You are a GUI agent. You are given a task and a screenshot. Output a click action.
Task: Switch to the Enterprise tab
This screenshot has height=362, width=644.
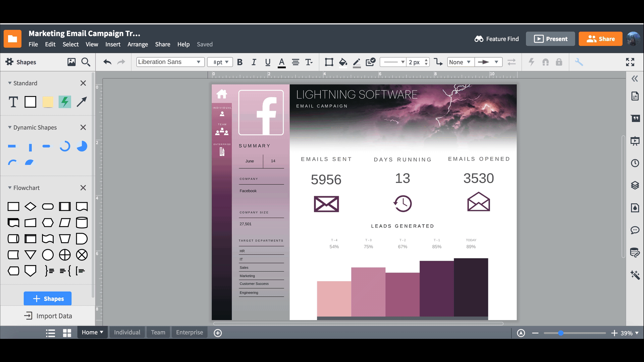pyautogui.click(x=189, y=332)
